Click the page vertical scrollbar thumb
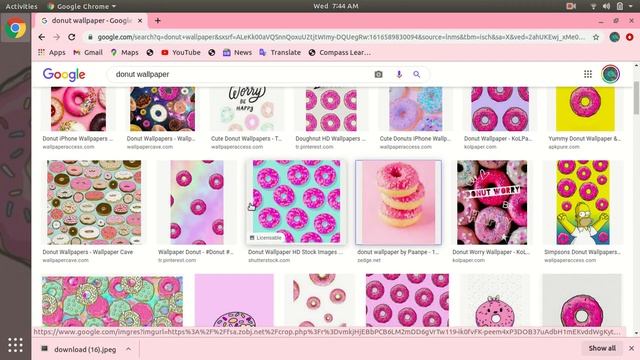 coord(636,98)
